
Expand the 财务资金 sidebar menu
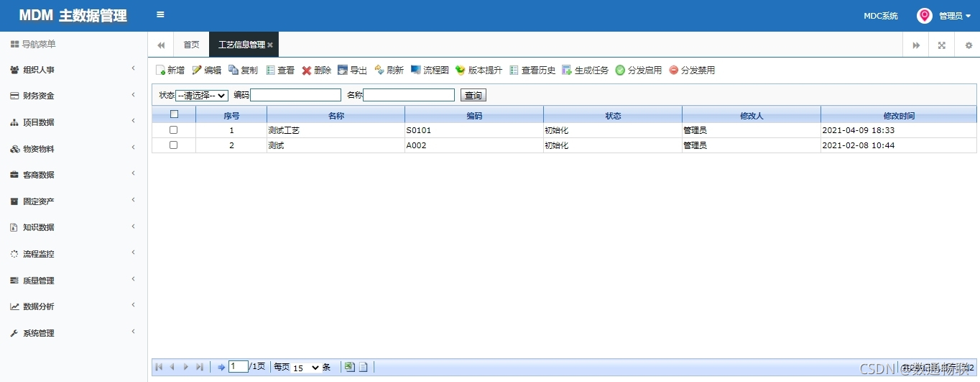(x=73, y=96)
